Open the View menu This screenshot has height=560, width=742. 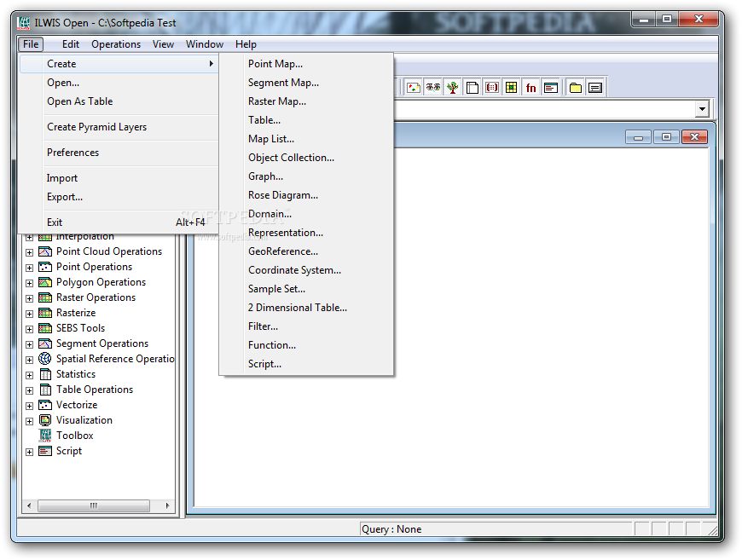(x=163, y=44)
